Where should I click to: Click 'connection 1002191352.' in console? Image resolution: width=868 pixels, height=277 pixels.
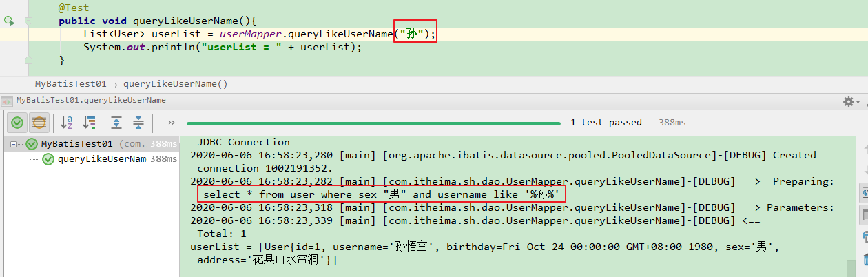[x=265, y=168]
